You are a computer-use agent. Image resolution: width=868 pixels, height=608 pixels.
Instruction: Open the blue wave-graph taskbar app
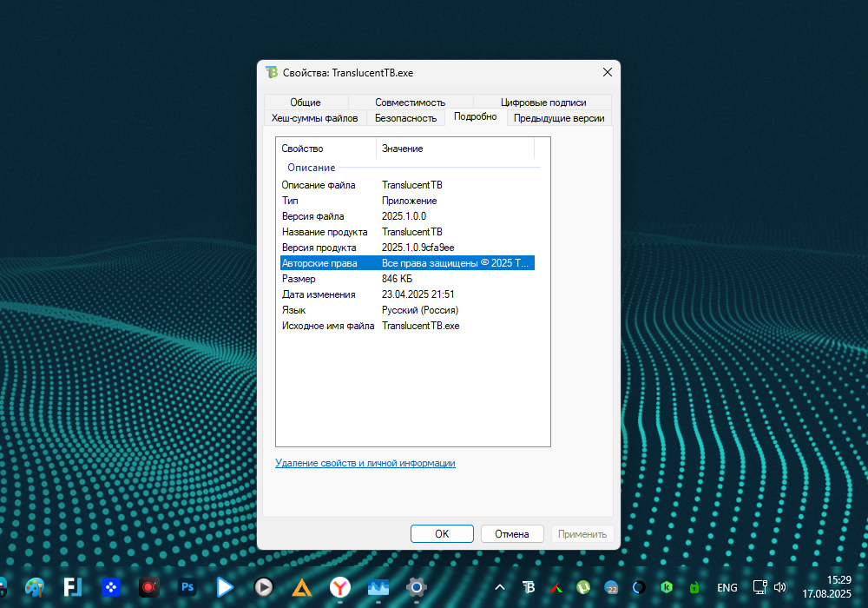378,587
